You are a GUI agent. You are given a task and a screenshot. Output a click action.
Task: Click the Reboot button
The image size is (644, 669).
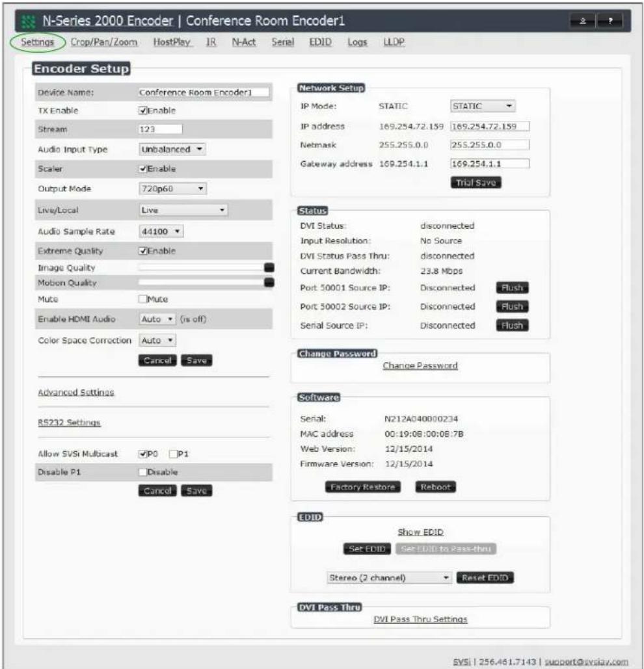click(436, 487)
